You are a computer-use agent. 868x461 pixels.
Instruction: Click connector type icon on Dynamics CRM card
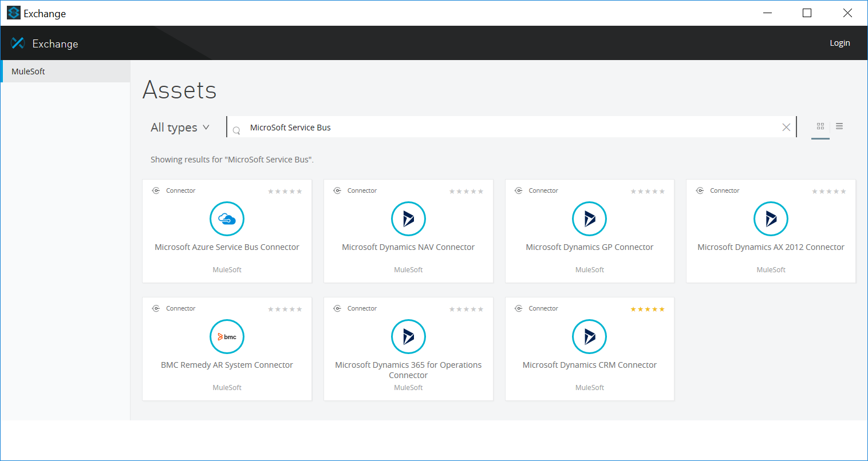(x=518, y=308)
